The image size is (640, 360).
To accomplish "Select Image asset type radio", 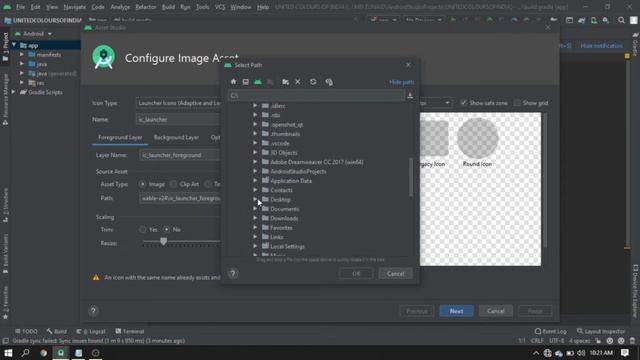I will click(142, 184).
